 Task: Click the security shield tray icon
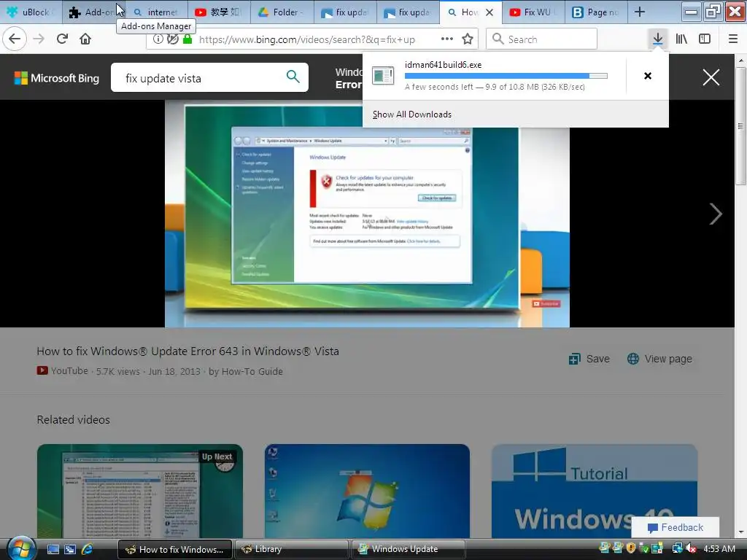pyautogui.click(x=631, y=548)
